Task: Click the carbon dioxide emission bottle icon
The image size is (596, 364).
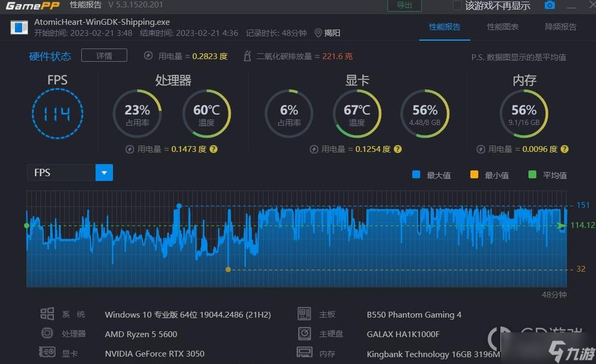Action: [x=247, y=56]
